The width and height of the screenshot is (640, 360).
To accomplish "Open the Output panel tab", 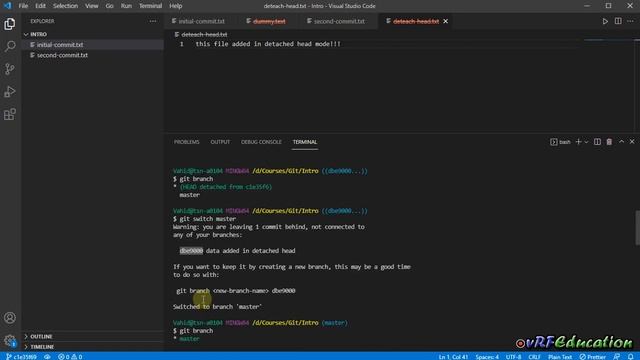I will [x=220, y=142].
